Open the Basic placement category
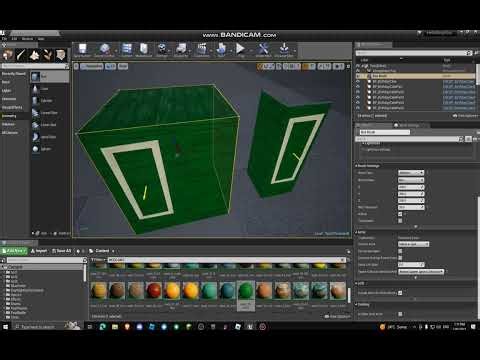 pyautogui.click(x=7, y=82)
